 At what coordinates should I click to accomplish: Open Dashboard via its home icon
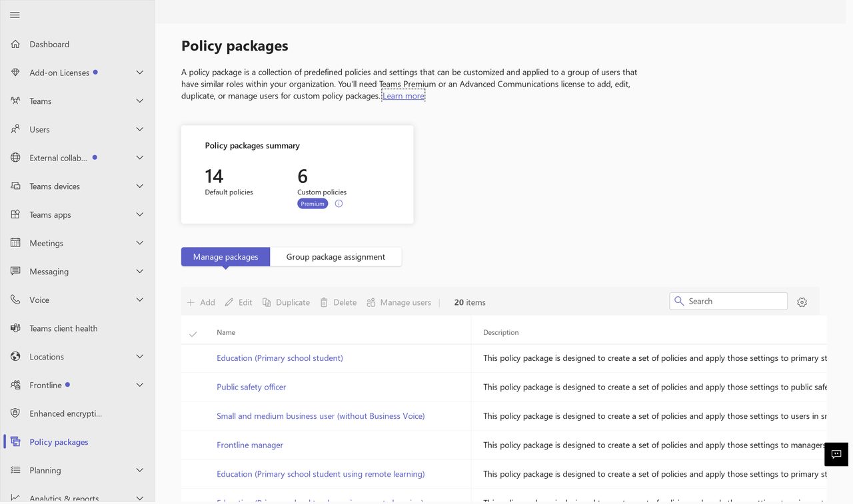click(15, 44)
